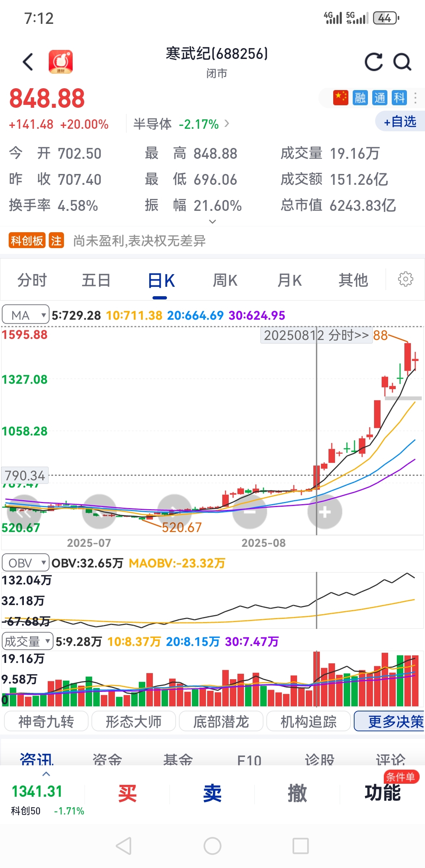Open chart settings gear icon

point(405,279)
